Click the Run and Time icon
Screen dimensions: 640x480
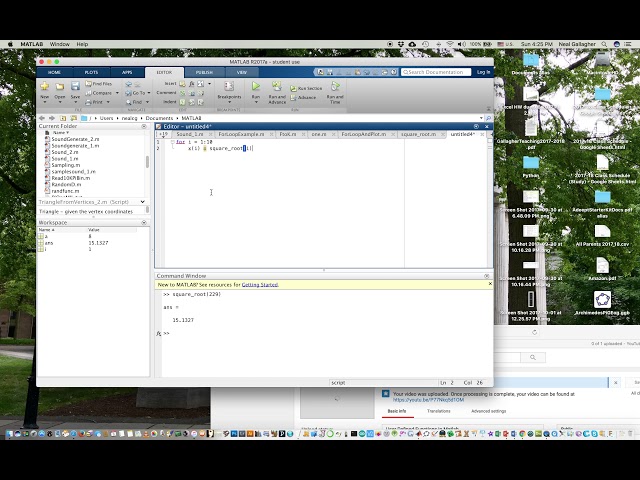click(x=335, y=86)
